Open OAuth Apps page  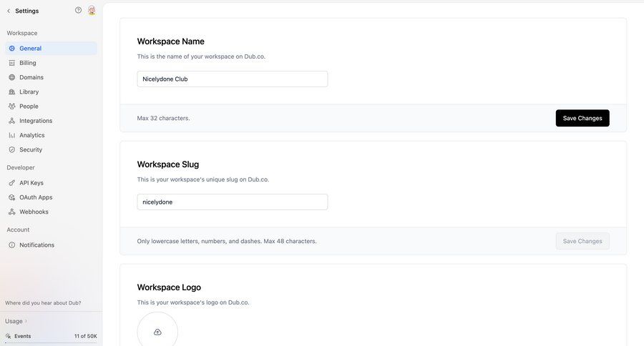(52, 197)
